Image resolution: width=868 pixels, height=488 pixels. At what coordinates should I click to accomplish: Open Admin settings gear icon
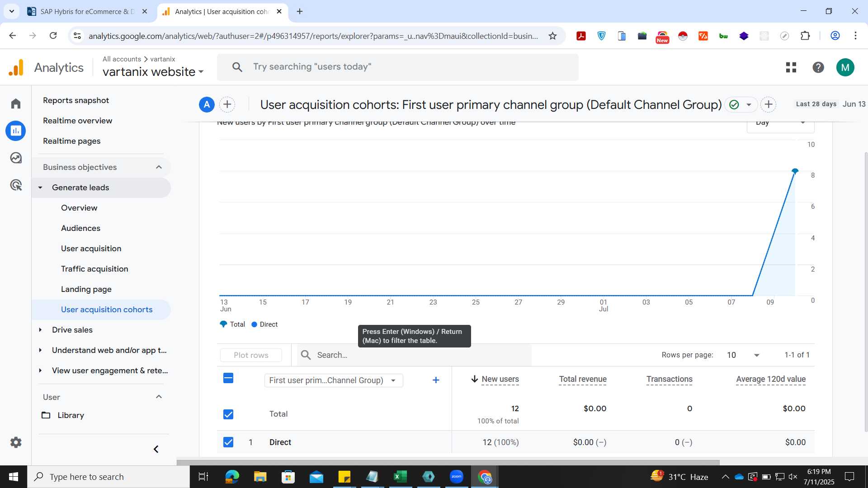pyautogui.click(x=16, y=442)
